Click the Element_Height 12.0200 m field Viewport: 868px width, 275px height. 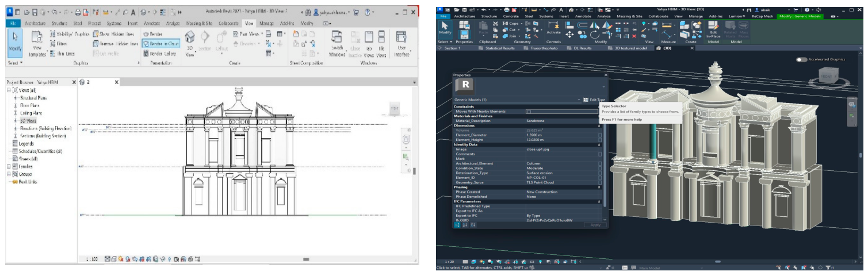point(561,139)
